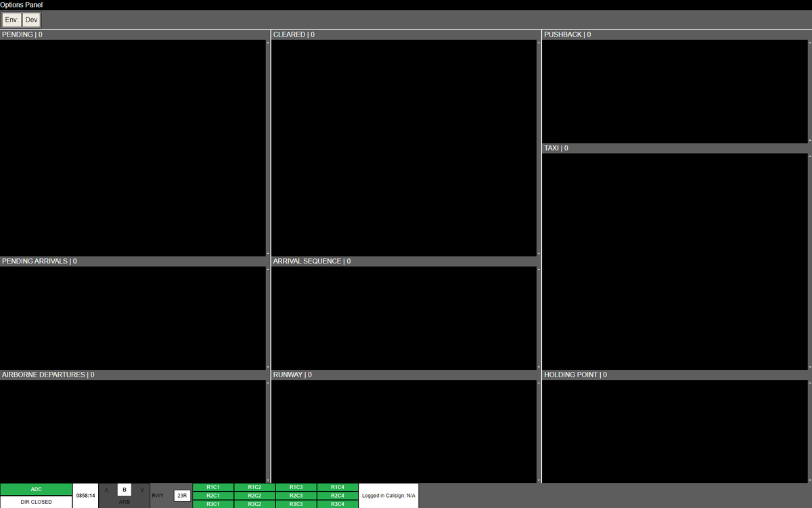812x508 pixels.
Task: Click the RWY label
Action: click(x=158, y=496)
